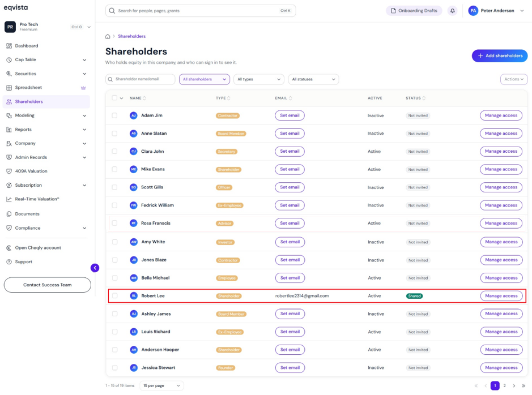Open the Actions dropdown
The image size is (532, 395).
pos(514,79)
